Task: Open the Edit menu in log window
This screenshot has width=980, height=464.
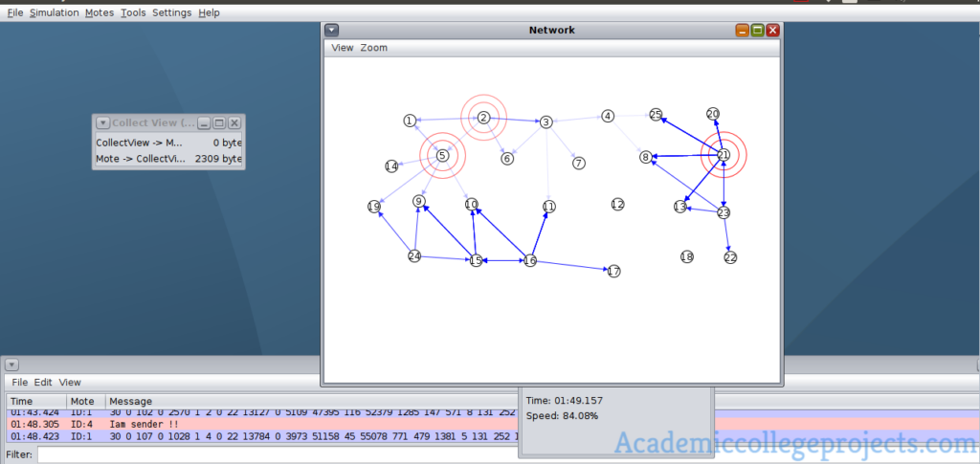Action: point(43,382)
